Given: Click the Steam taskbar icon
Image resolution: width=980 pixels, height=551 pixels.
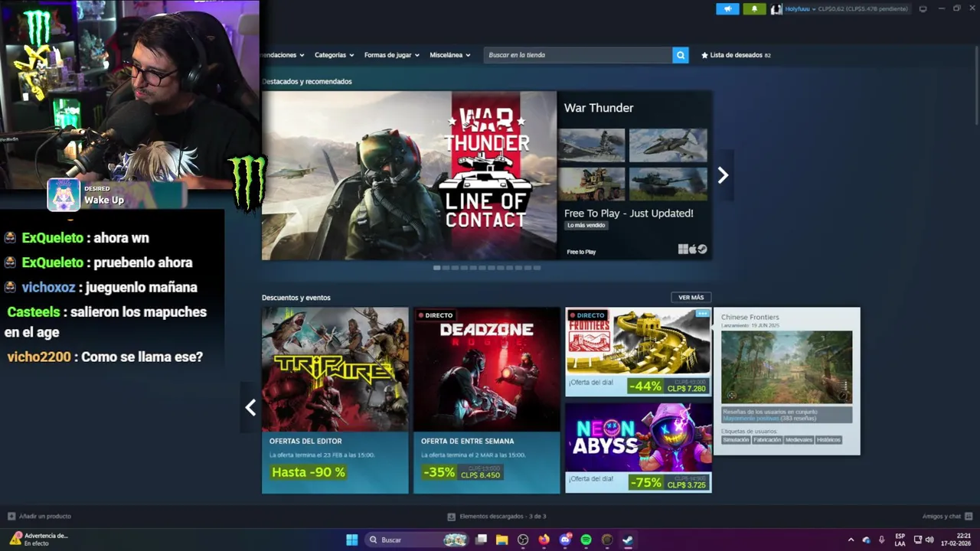Looking at the screenshot, I should [627, 540].
